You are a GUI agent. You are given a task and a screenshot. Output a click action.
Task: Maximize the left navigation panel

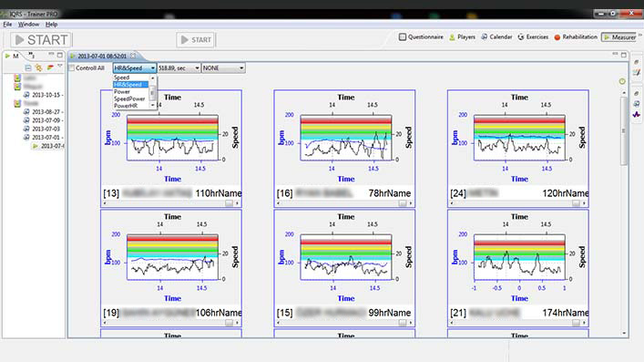point(60,55)
